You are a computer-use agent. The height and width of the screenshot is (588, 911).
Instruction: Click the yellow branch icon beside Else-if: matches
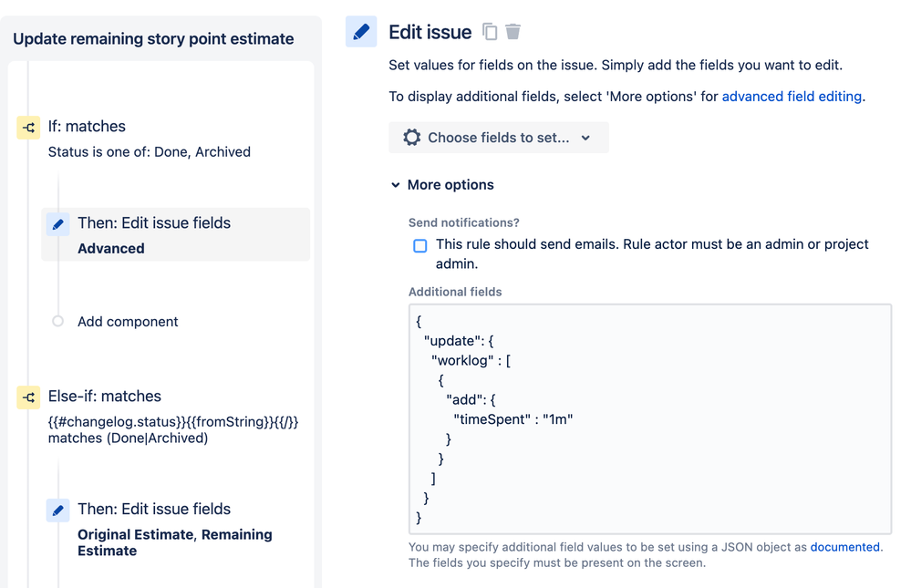pyautogui.click(x=28, y=397)
